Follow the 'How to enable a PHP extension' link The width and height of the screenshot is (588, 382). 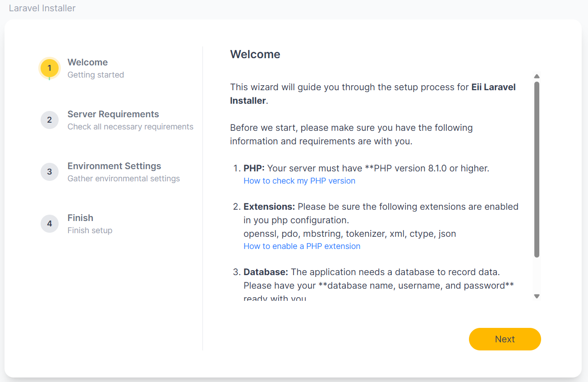point(302,246)
